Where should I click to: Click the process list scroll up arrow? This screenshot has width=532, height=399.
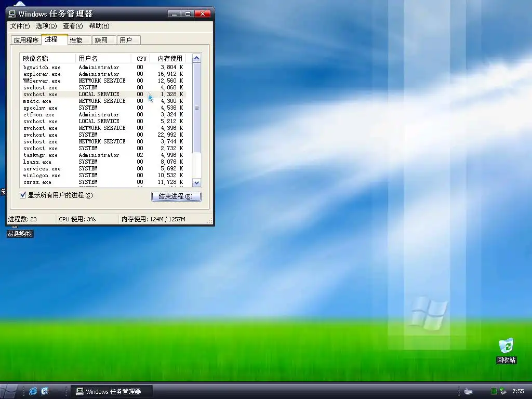[x=196, y=58]
